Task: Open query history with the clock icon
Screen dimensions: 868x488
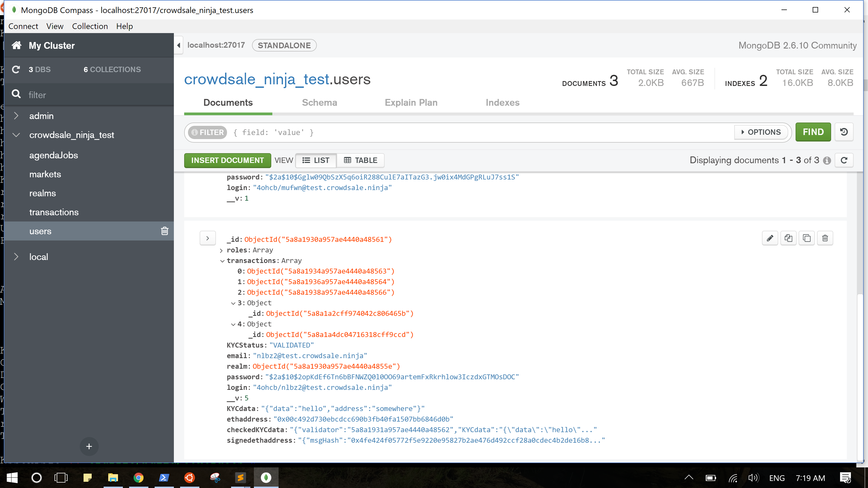Action: (x=844, y=132)
